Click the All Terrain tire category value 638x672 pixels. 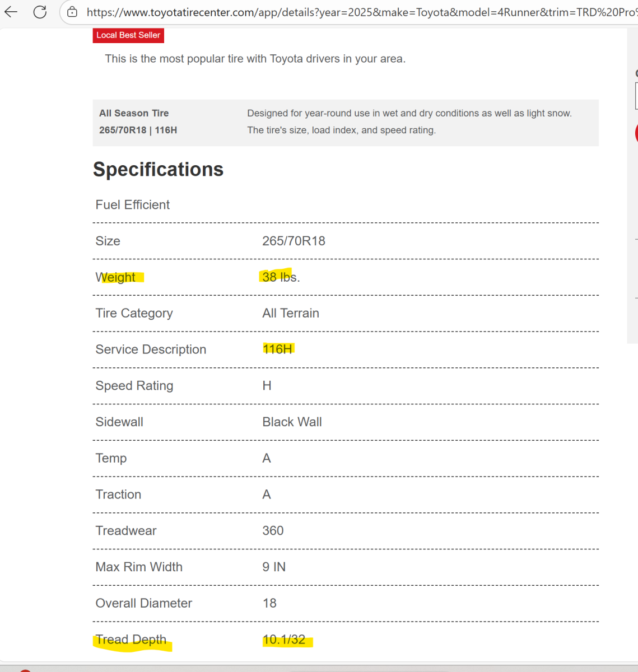coord(290,313)
